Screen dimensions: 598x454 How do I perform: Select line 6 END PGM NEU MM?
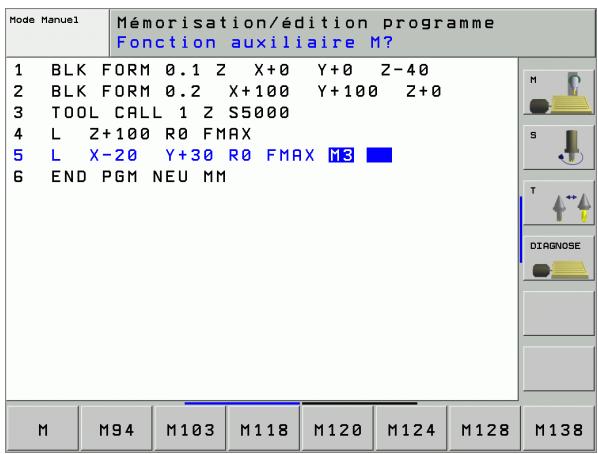pos(120,177)
